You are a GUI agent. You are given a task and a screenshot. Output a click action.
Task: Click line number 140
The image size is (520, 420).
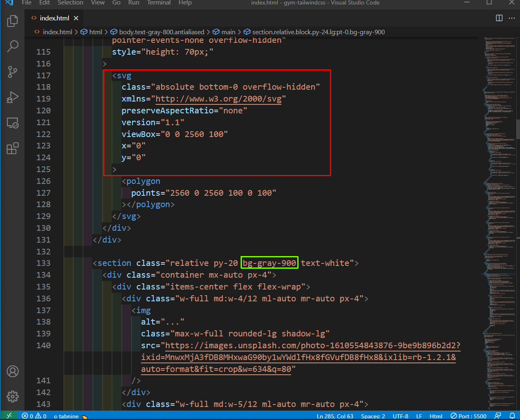pyautogui.click(x=43, y=345)
